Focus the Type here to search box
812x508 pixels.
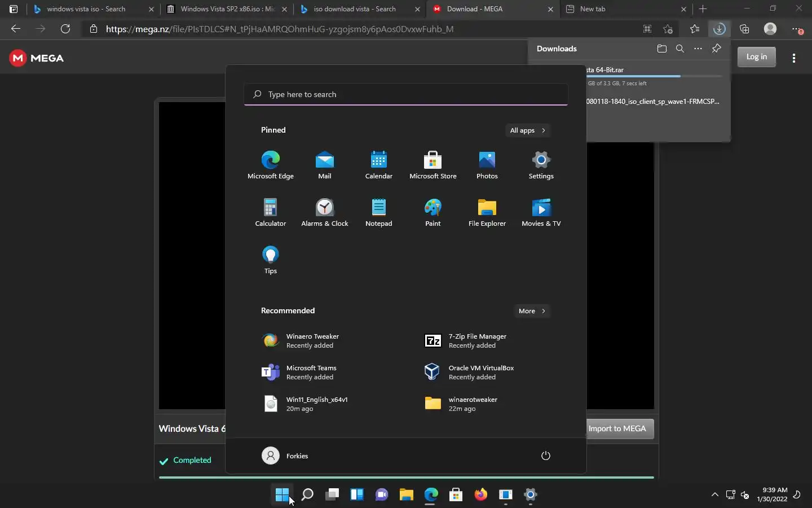(x=406, y=94)
